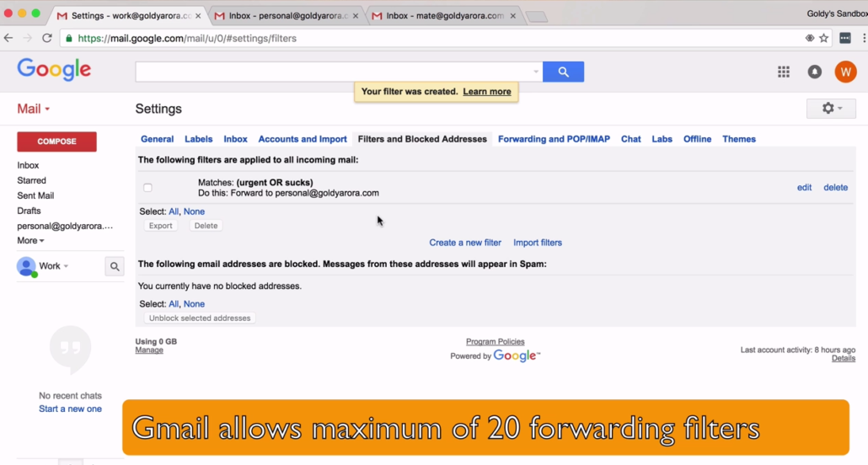Open the Drafts folder

[x=29, y=211]
